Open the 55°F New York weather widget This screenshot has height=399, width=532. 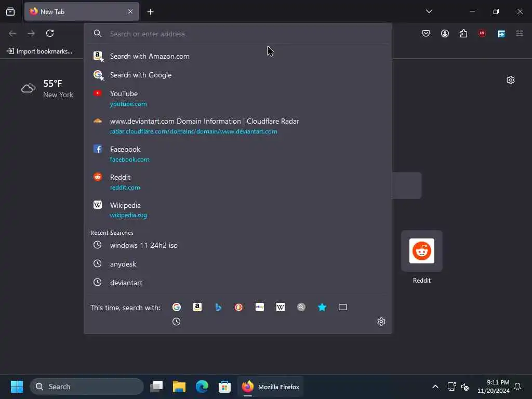[x=47, y=88]
